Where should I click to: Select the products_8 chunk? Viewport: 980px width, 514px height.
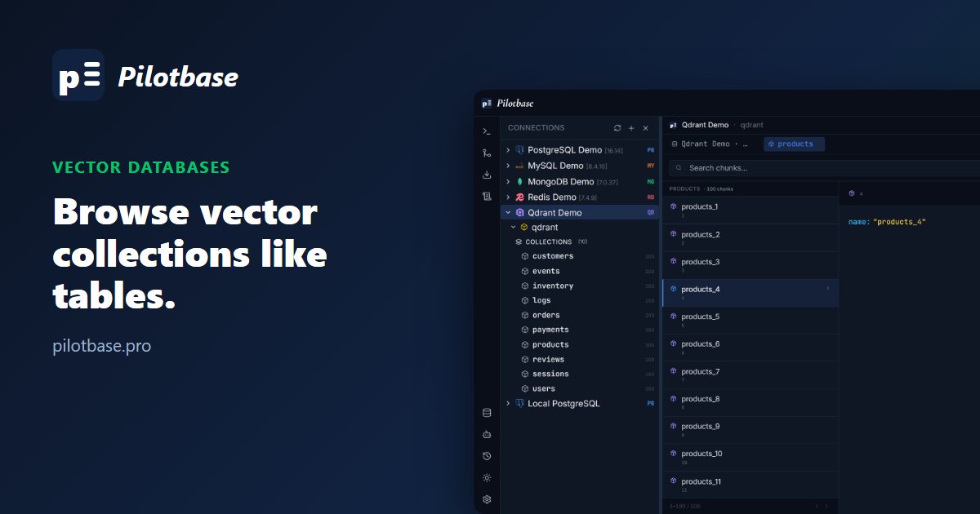(751, 402)
